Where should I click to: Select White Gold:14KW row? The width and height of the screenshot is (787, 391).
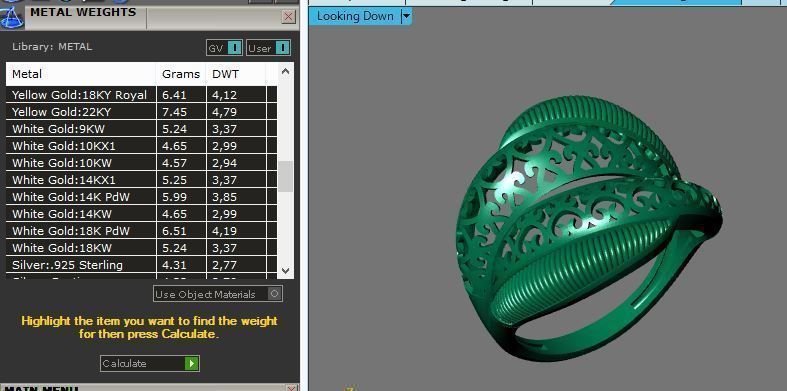(141, 214)
